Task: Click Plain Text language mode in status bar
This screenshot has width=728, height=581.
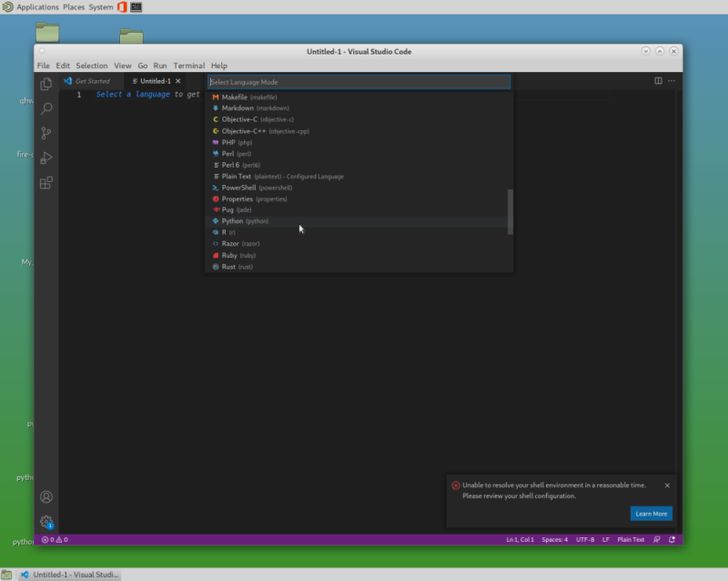Action: point(631,540)
